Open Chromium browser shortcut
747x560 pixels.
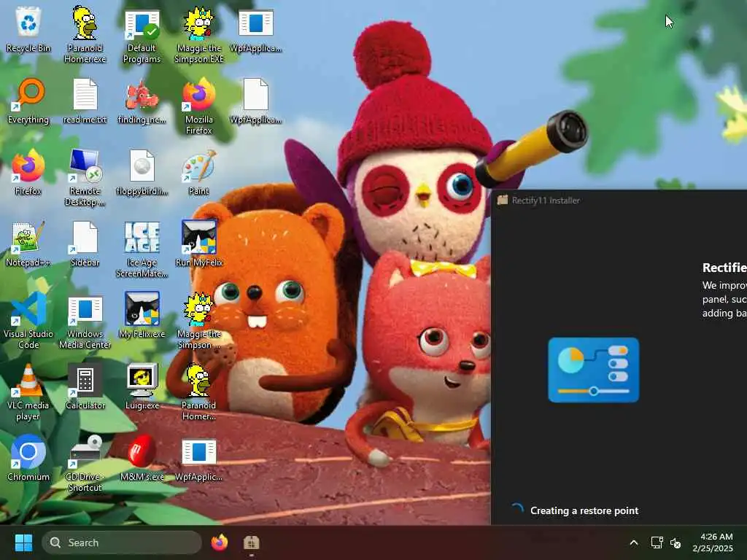[x=28, y=458]
